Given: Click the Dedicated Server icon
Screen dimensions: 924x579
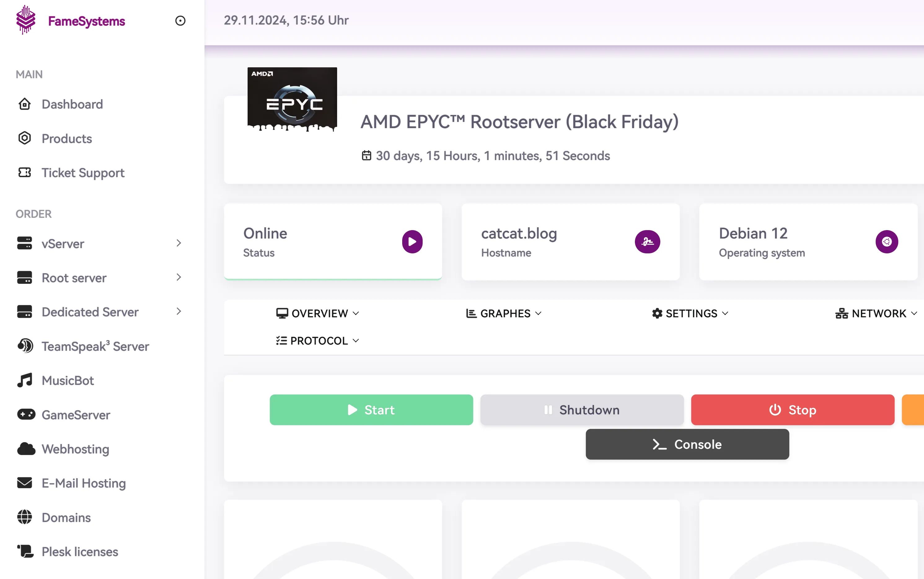Looking at the screenshot, I should [x=24, y=311].
